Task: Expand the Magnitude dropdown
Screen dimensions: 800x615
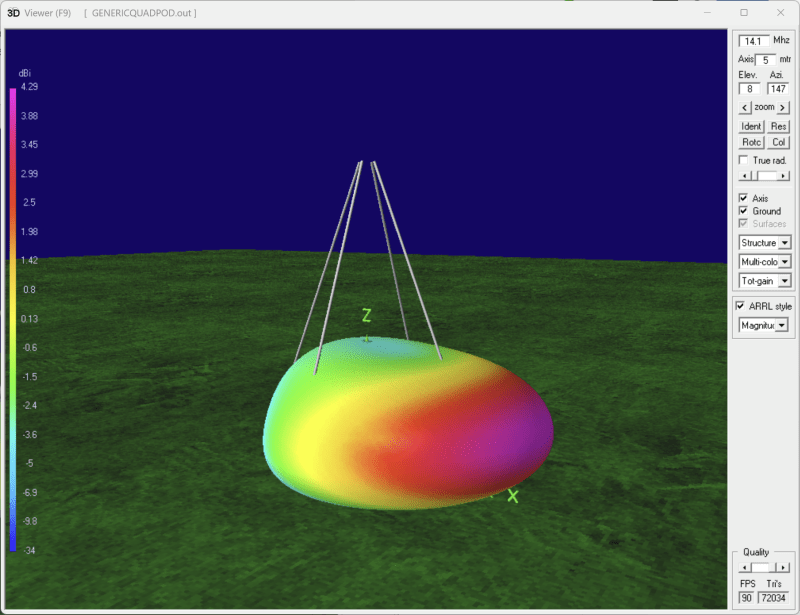Action: pos(782,325)
